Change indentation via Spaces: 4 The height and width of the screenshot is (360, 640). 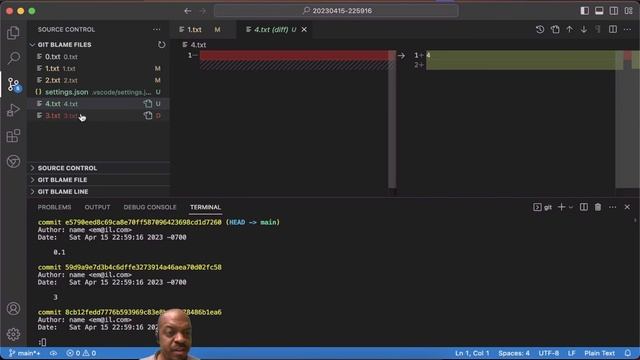tap(513, 353)
